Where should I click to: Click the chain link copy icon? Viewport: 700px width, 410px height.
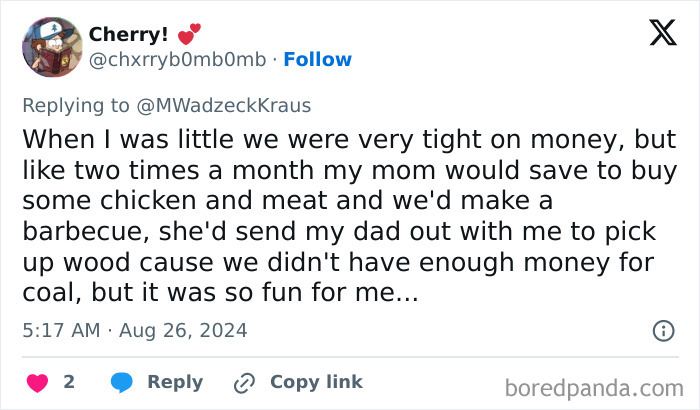[x=245, y=382]
